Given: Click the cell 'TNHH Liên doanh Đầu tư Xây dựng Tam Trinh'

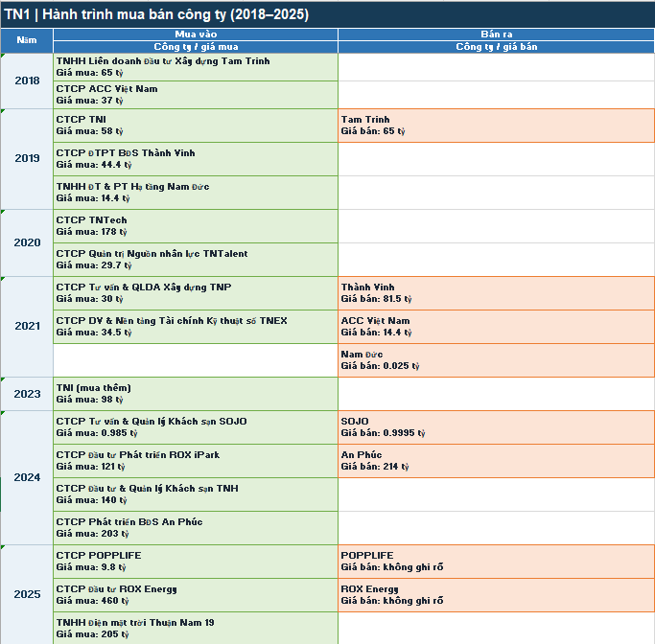Looking at the screenshot, I should click(x=196, y=67).
